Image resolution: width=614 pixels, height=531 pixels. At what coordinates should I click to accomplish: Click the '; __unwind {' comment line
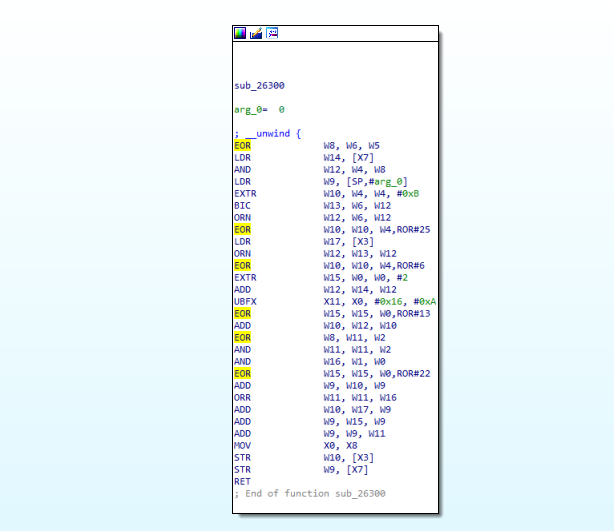coord(267,134)
